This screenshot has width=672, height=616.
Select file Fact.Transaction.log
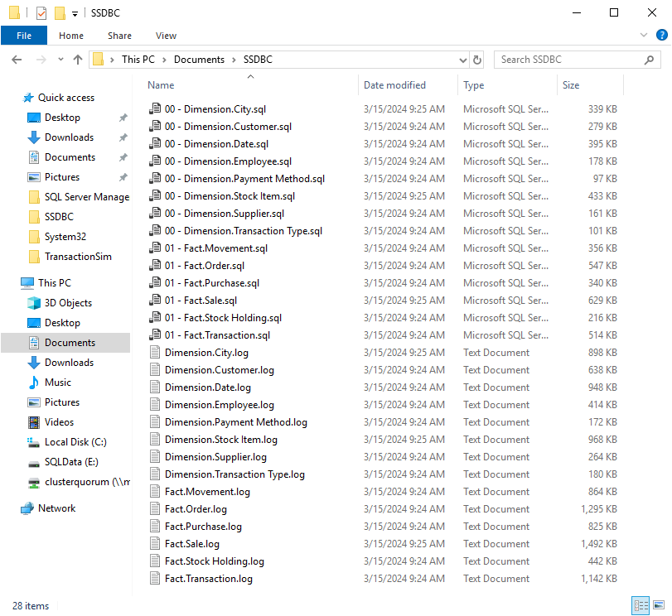(209, 579)
